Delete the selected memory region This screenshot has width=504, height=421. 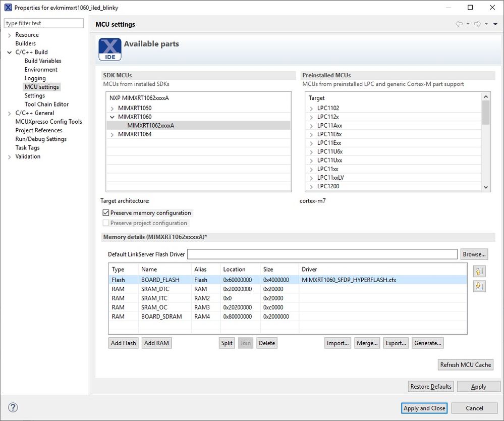coord(267,343)
